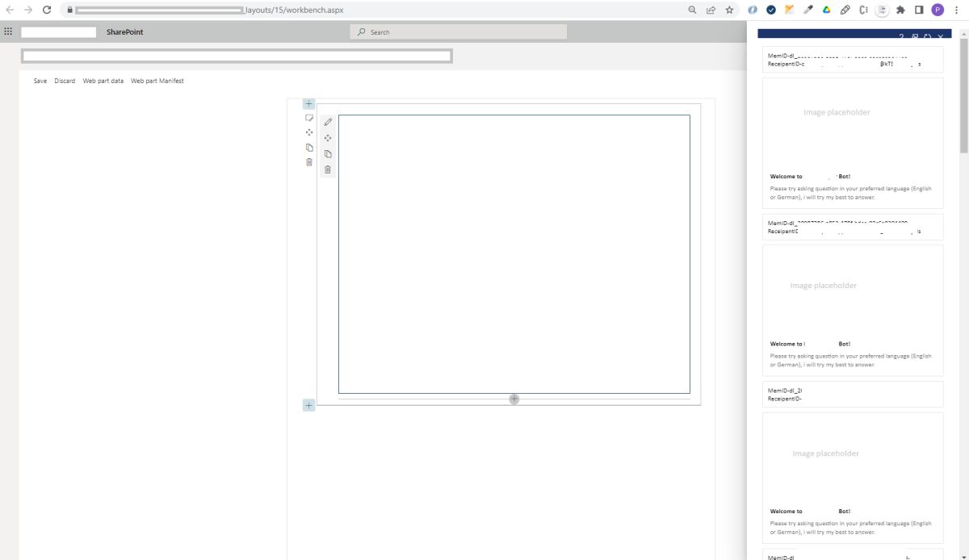This screenshot has width=969, height=560.
Task: Delete the section with trash icon
Action: (x=308, y=162)
